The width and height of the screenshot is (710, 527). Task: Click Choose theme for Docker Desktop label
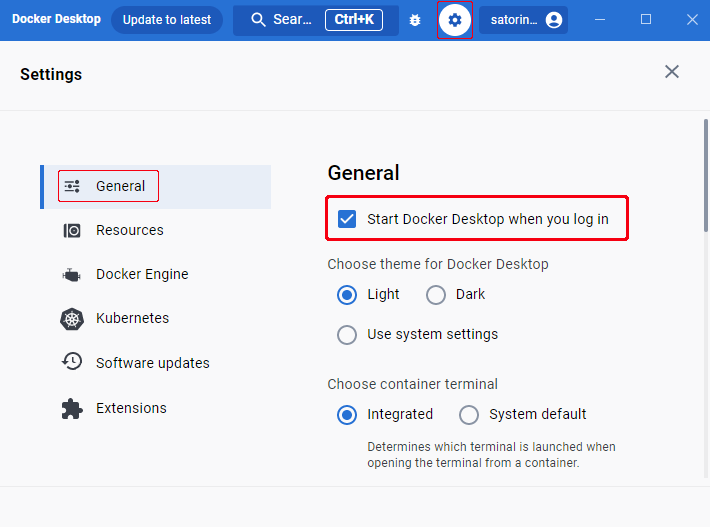click(438, 264)
